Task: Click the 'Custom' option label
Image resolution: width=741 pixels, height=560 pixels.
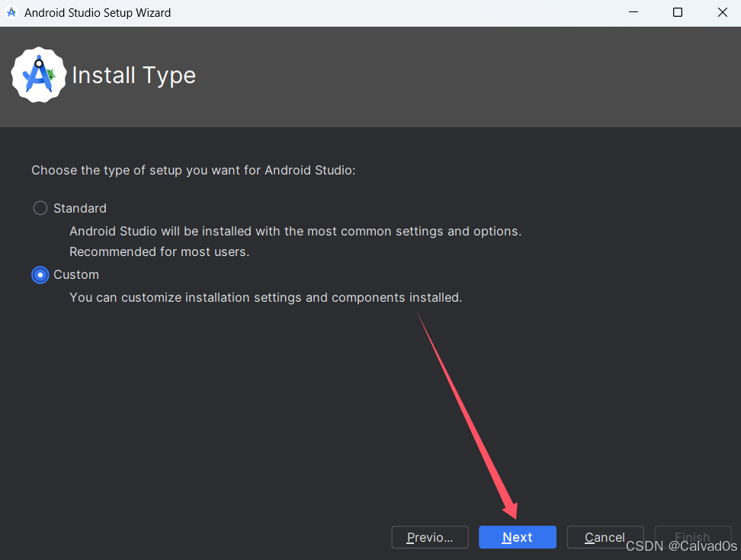Action: pyautogui.click(x=76, y=275)
